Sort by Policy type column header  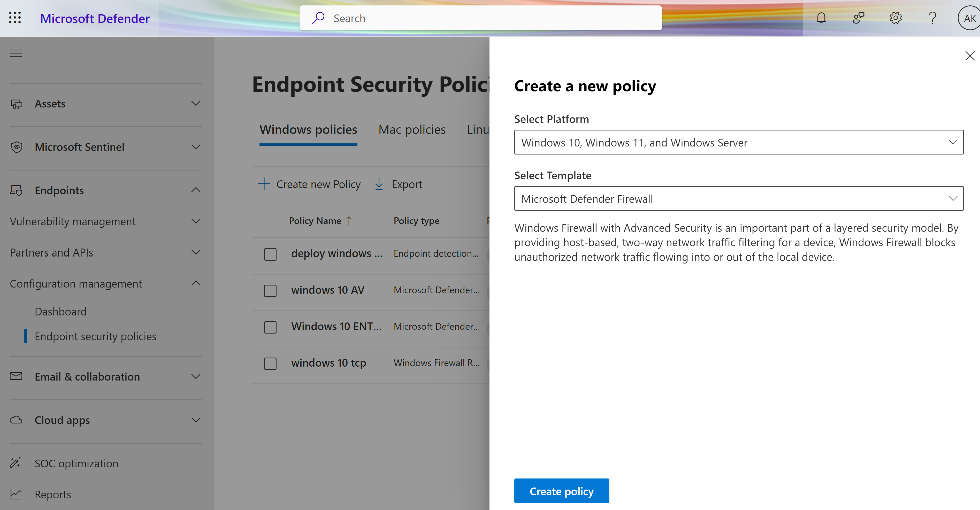coord(416,221)
